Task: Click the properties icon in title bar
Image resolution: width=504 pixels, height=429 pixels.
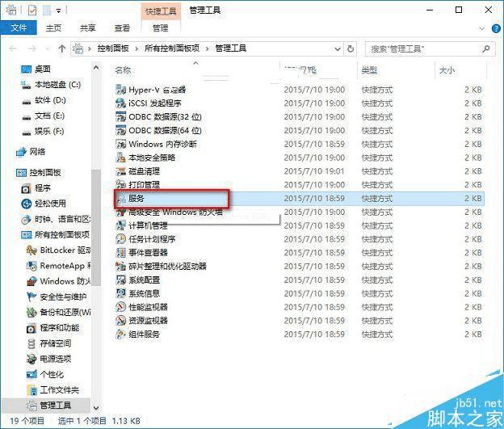Action: pyautogui.click(x=32, y=11)
